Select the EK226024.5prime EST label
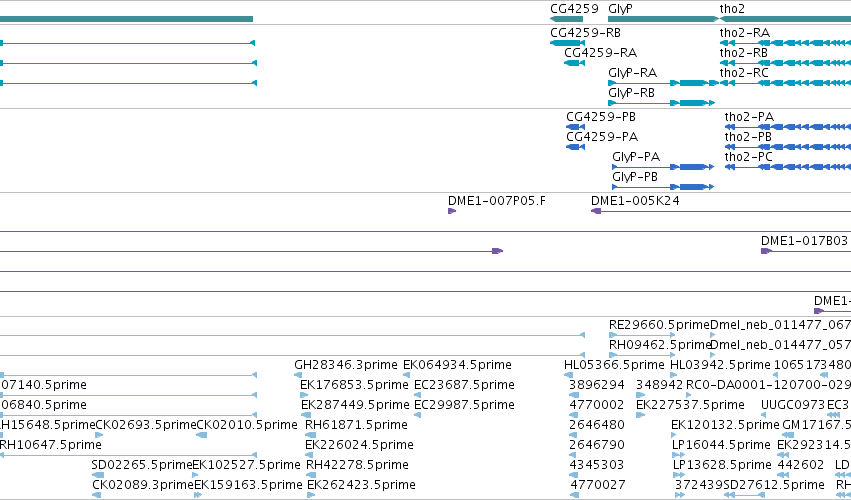Viewport: 851px width, 500px height. (x=359, y=445)
